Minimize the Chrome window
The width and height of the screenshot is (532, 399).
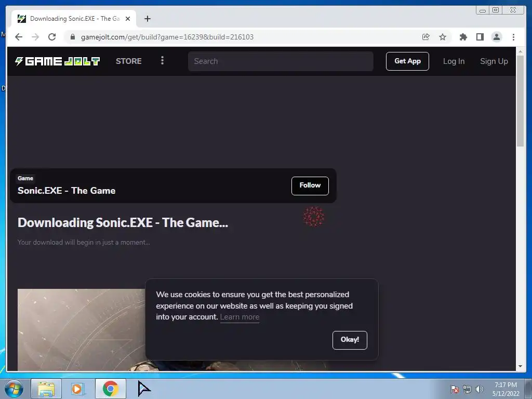point(483,10)
